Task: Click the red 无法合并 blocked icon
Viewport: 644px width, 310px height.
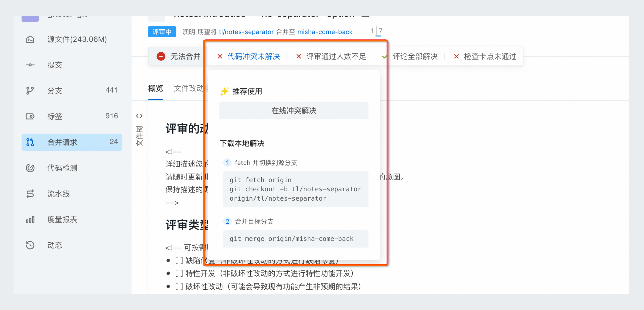Action: click(161, 56)
